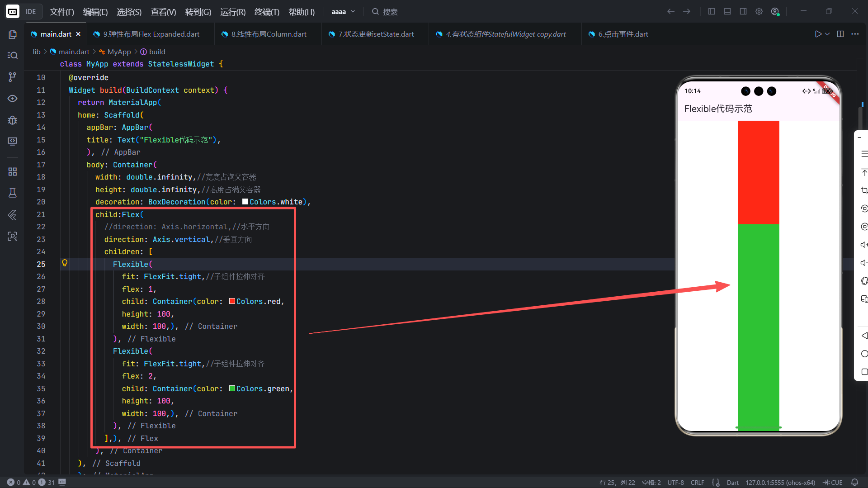Screen dimensions: 868x488
Task: Open the 选择(S) menu
Action: [129, 12]
